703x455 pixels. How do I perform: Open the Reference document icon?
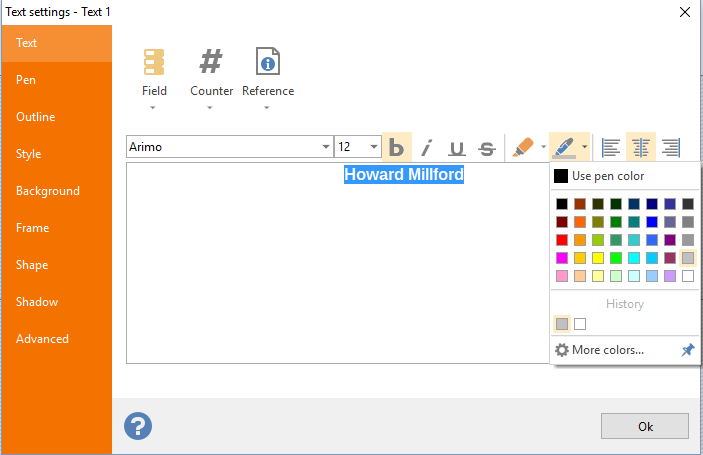[268, 61]
